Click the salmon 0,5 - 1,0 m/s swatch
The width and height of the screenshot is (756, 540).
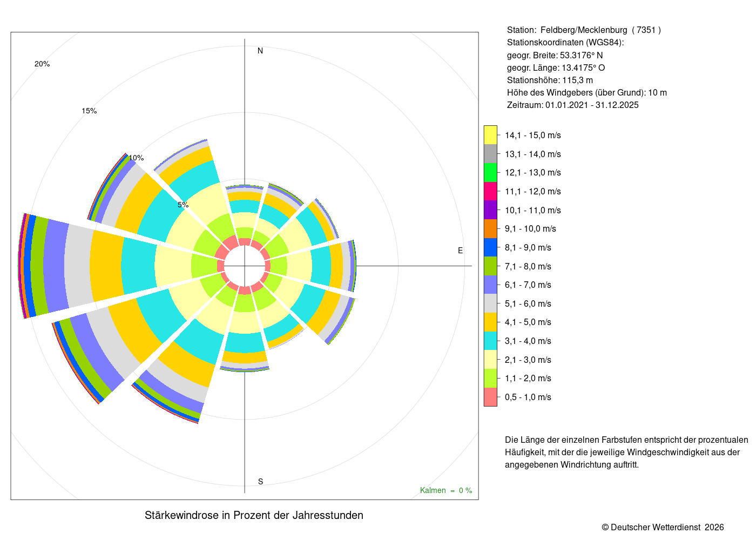coord(490,397)
